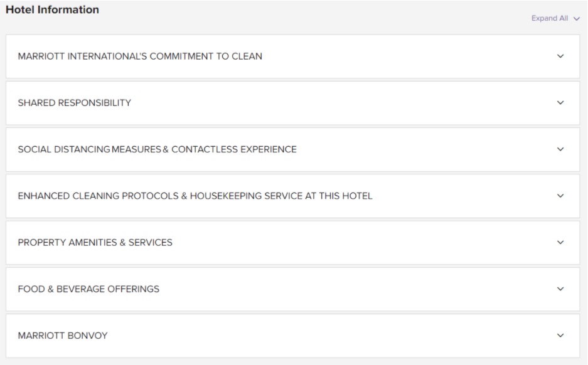The image size is (588, 365).
Task: Open Social Distancing Measures section chevron
Action: click(560, 149)
